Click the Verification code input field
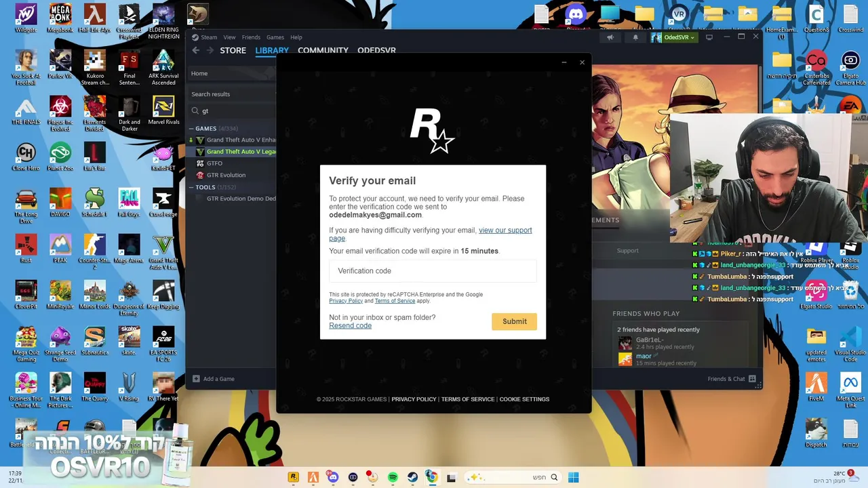 click(x=433, y=271)
